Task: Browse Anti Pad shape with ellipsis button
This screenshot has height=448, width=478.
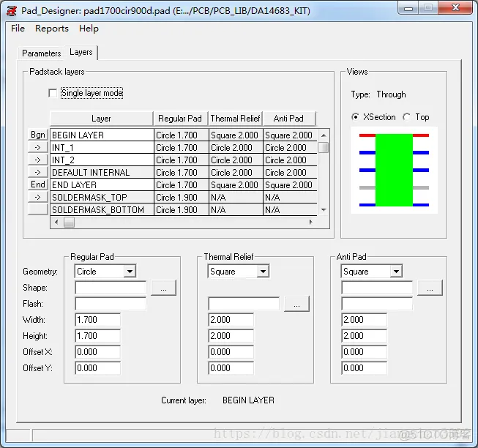Action: [430, 288]
